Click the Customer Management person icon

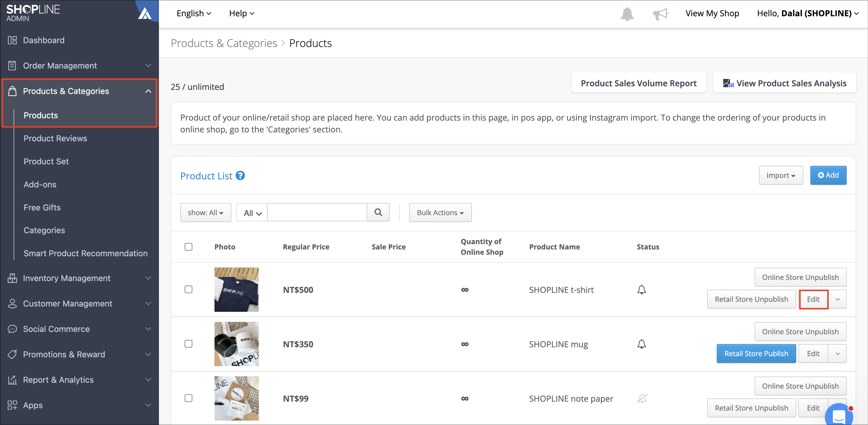(x=12, y=303)
